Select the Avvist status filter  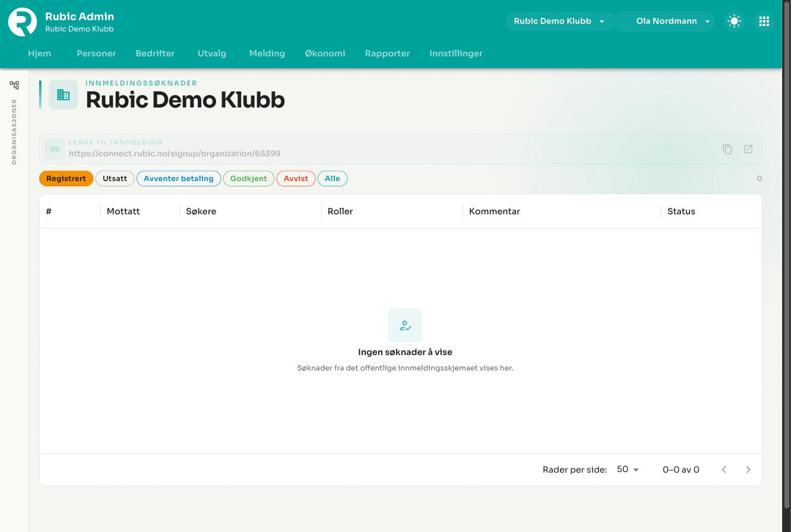tap(296, 179)
